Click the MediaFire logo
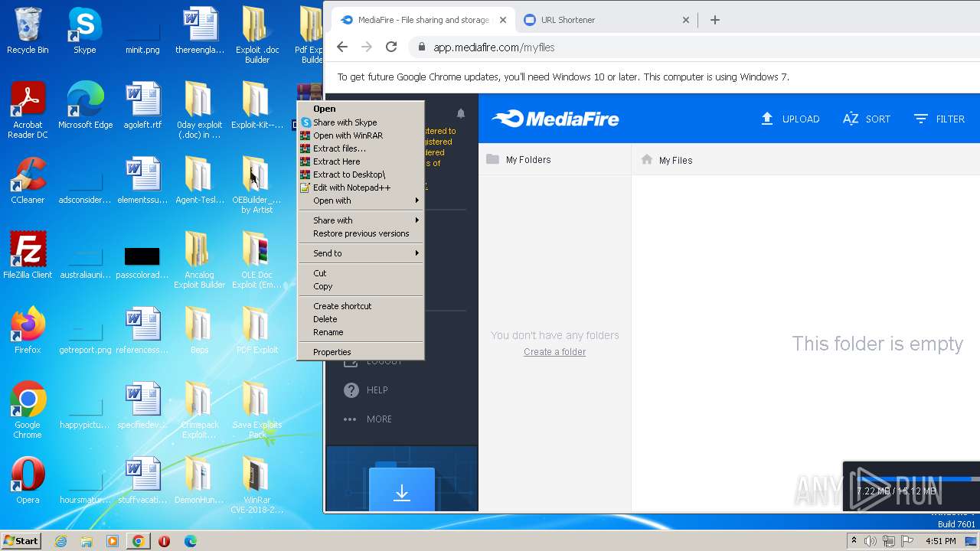This screenshot has width=980, height=551. pyautogui.click(x=556, y=119)
